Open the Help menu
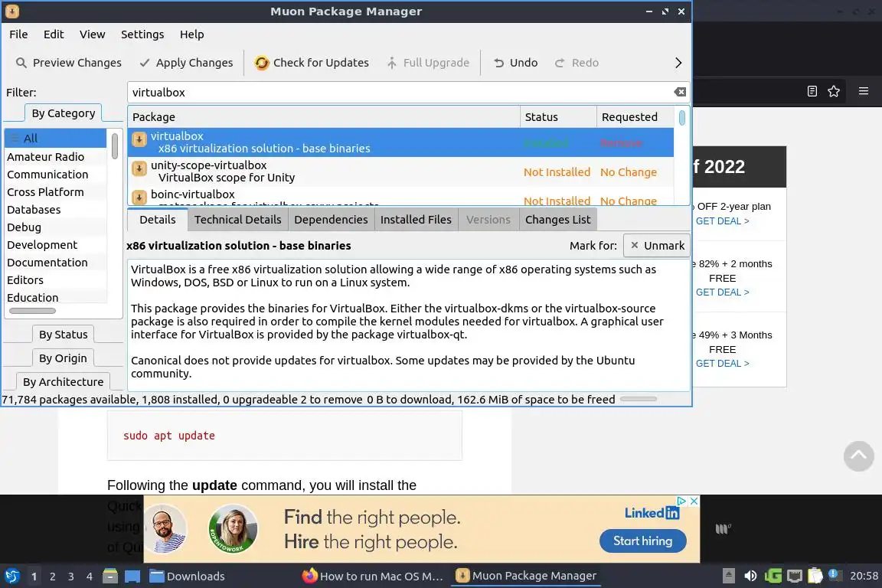The width and height of the screenshot is (882, 588). [x=192, y=34]
